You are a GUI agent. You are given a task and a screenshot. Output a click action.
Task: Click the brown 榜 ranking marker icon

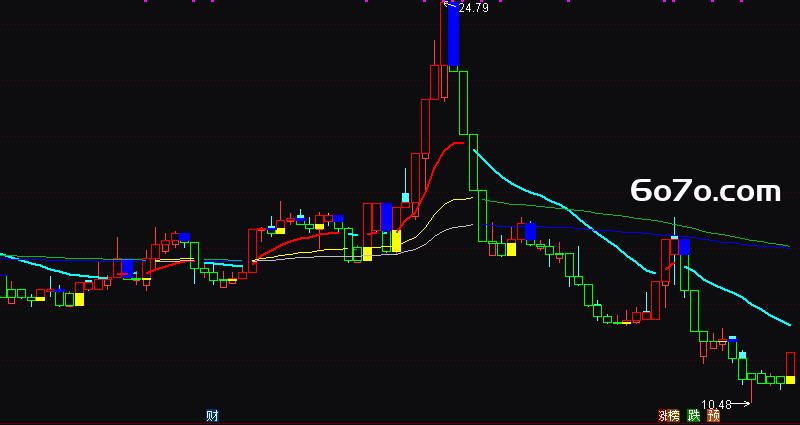[x=673, y=415]
